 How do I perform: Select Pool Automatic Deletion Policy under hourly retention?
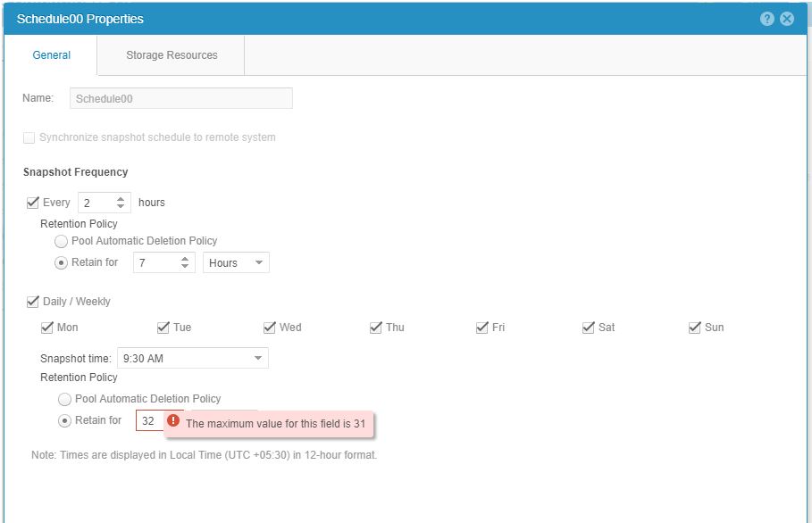61,241
